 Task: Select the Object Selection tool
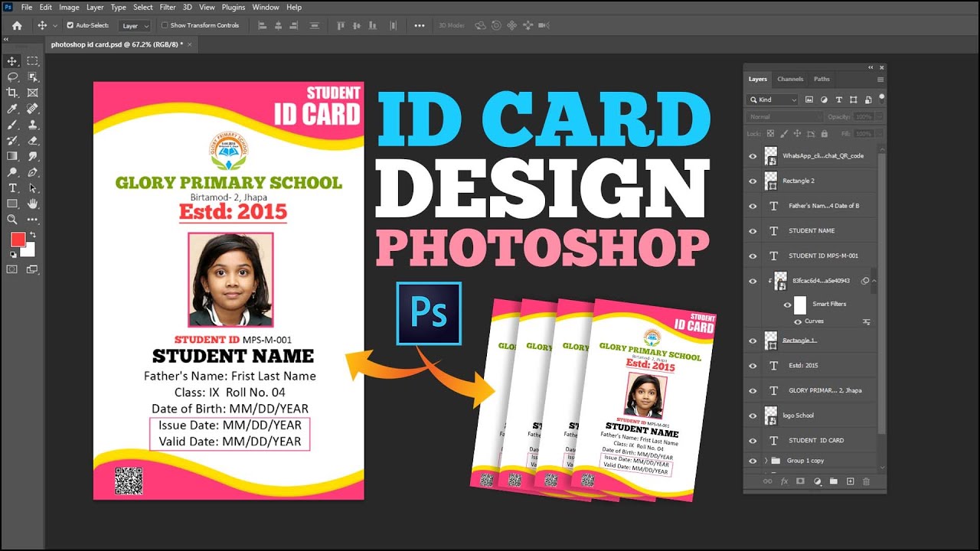tap(33, 77)
